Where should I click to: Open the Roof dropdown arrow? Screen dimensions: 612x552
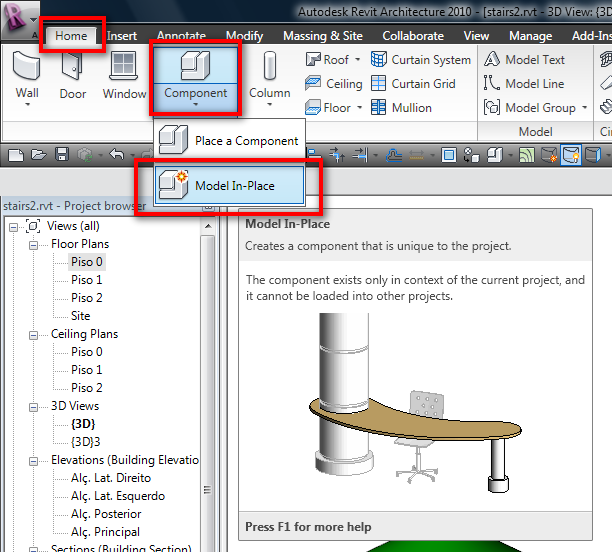click(357, 60)
